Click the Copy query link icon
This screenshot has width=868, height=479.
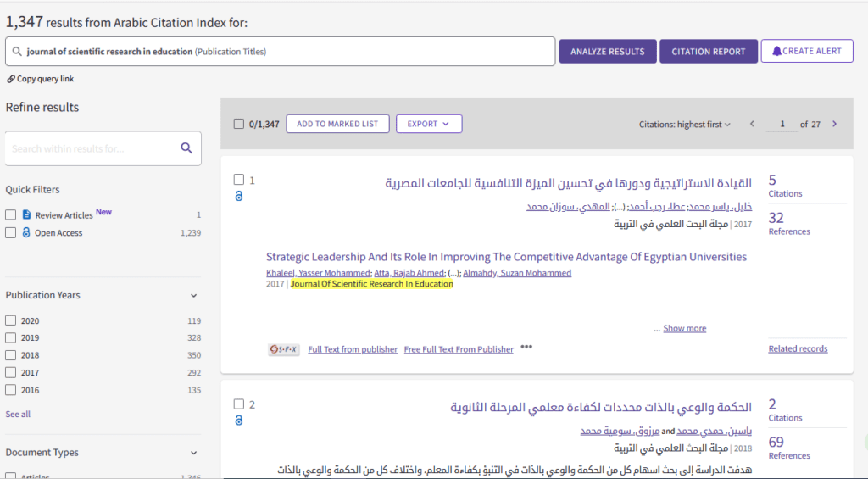click(11, 79)
